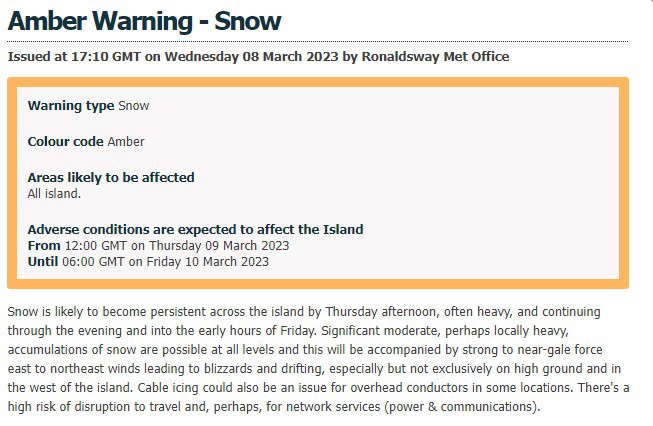The height and width of the screenshot is (426, 653).
Task: Click the dotted line under the heading
Action: 318,42
